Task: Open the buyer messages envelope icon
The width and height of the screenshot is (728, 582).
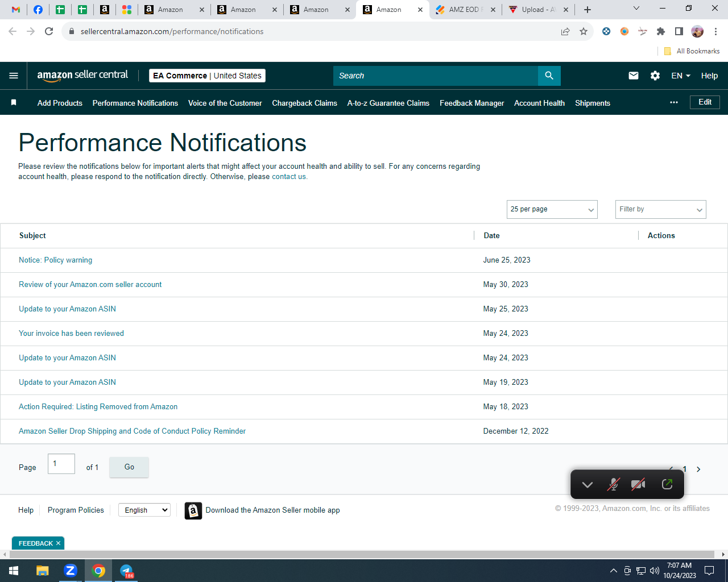Action: click(x=634, y=76)
